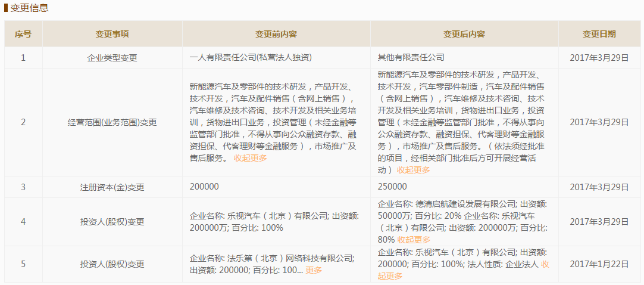Collapse row 2 before-change text via 收起更多
The image size is (644, 285).
point(250,158)
